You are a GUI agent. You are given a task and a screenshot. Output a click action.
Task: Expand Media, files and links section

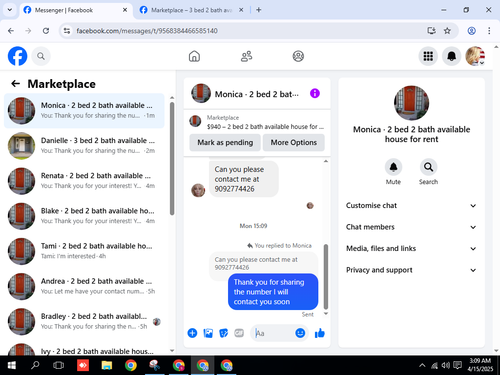pos(411,248)
